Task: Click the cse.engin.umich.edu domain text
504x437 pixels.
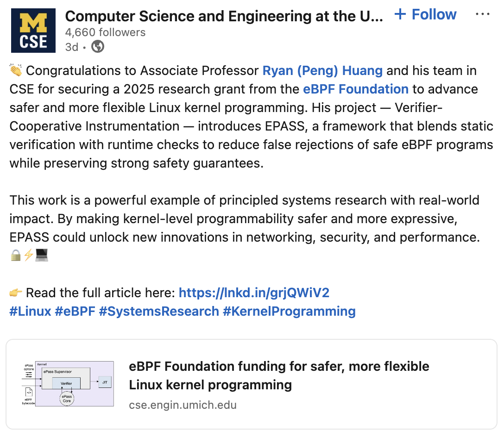Action: coord(183,405)
